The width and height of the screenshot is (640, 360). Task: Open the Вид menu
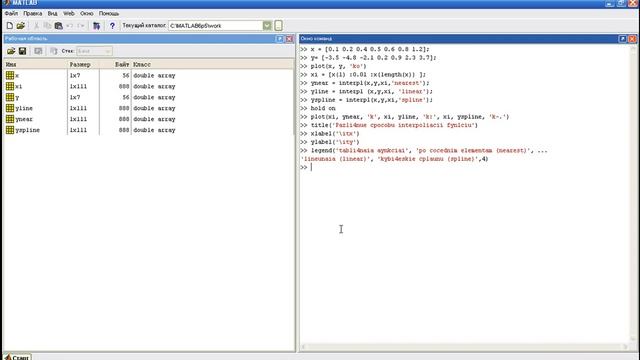(52, 13)
